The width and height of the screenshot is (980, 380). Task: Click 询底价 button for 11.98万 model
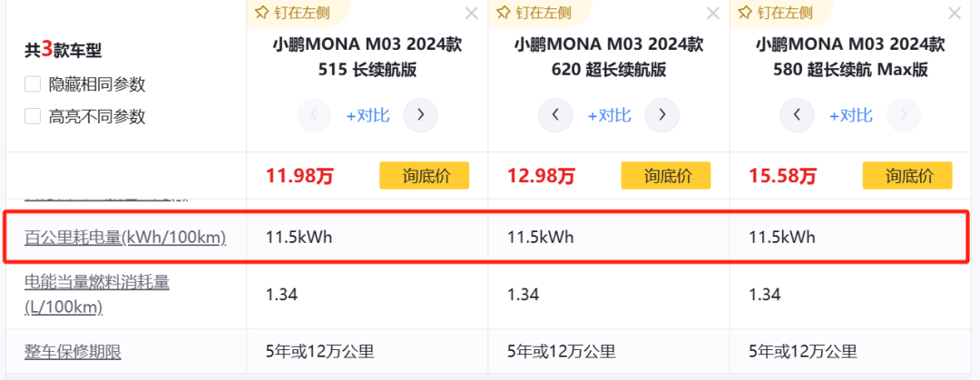pos(424,176)
